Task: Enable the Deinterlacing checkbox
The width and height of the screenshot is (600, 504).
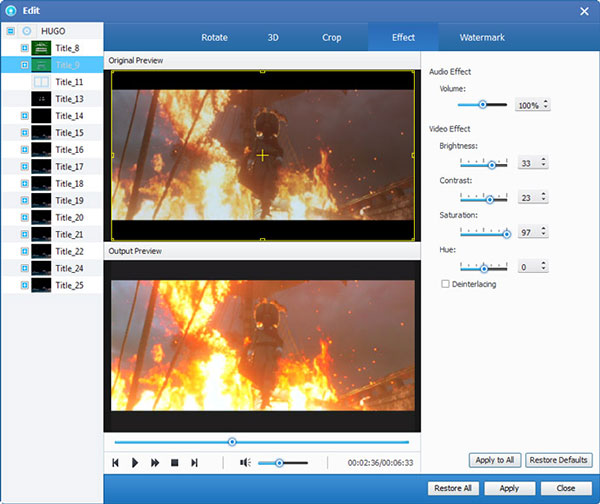Action: [446, 285]
